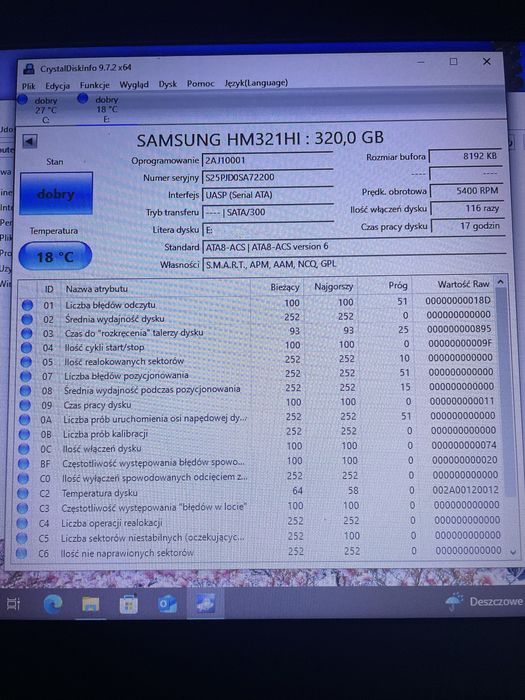Click status circle for attribute 08

coord(25,390)
